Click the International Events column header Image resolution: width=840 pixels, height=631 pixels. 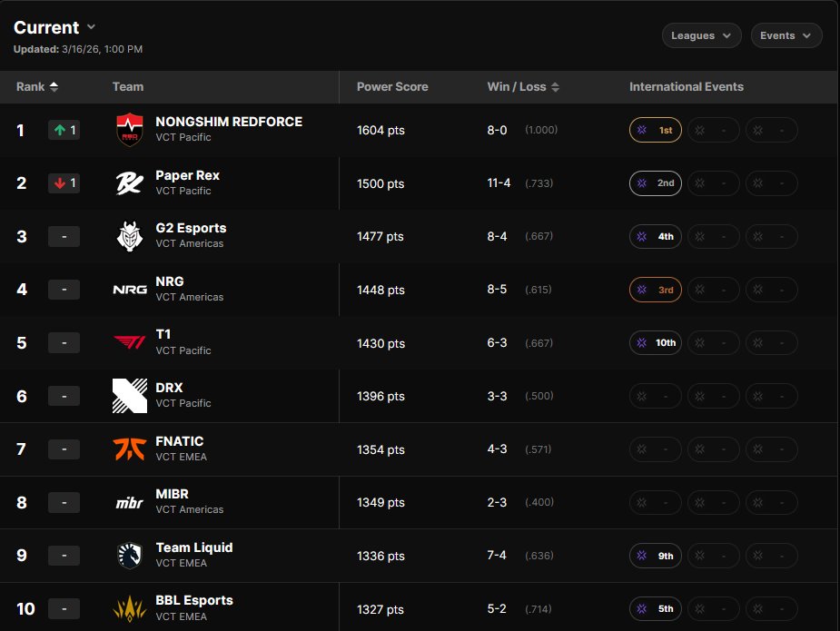pyautogui.click(x=687, y=87)
